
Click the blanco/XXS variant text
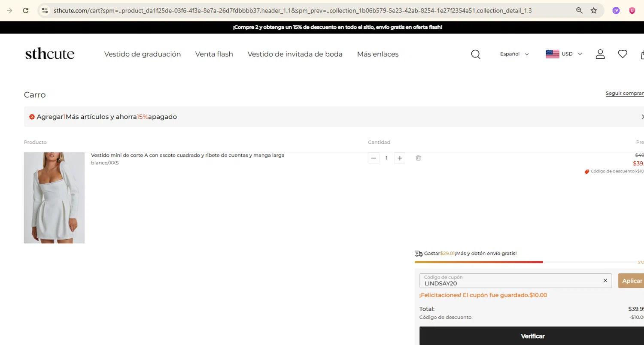tap(105, 163)
